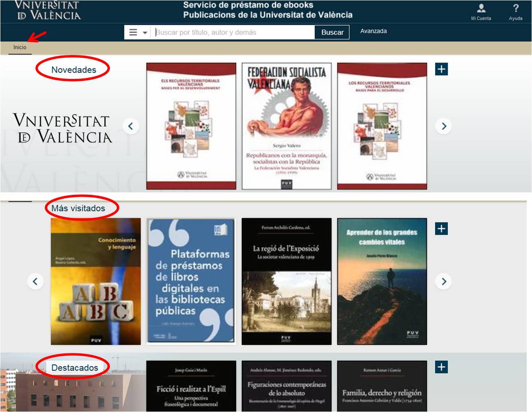532x412 pixels.
Task: Open Avanzada advanced search link
Action: tap(373, 31)
